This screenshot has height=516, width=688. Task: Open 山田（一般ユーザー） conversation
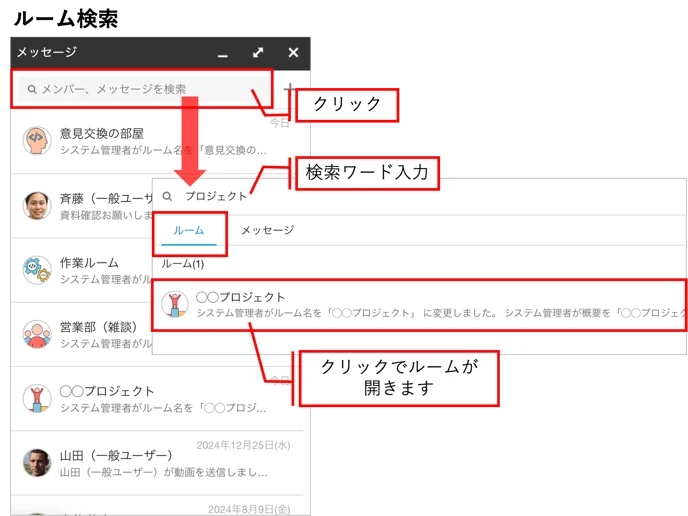[161, 463]
